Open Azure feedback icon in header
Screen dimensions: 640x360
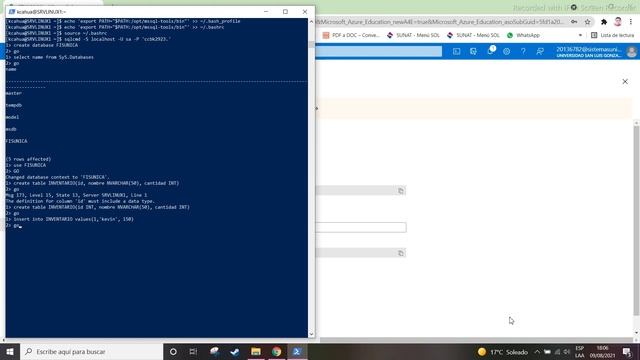coord(540,51)
